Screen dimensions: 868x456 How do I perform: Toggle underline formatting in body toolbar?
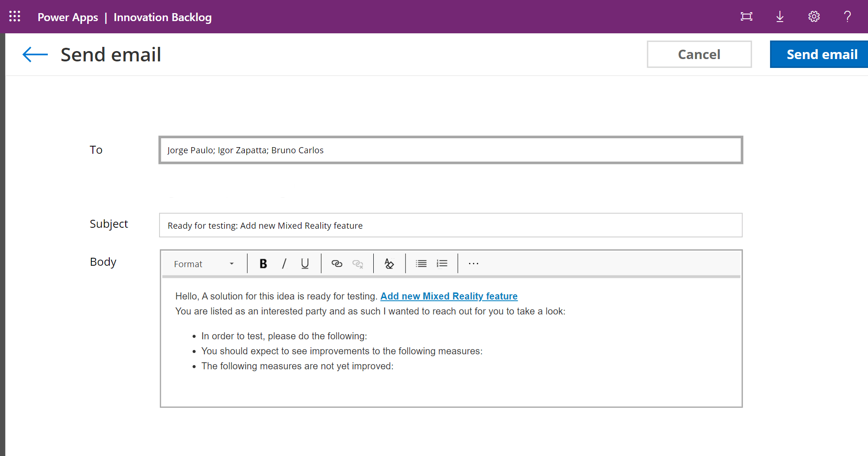point(305,264)
